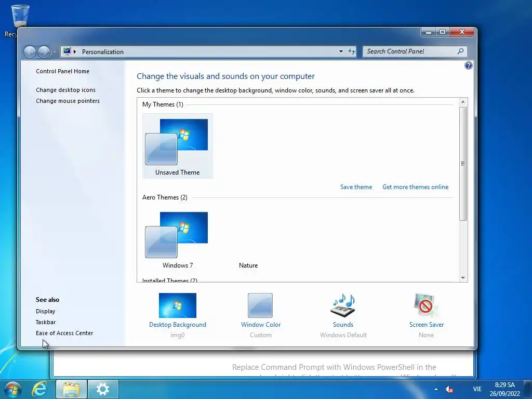Click the breadcrumb arrow before Personalization
532x399 pixels.
75,51
